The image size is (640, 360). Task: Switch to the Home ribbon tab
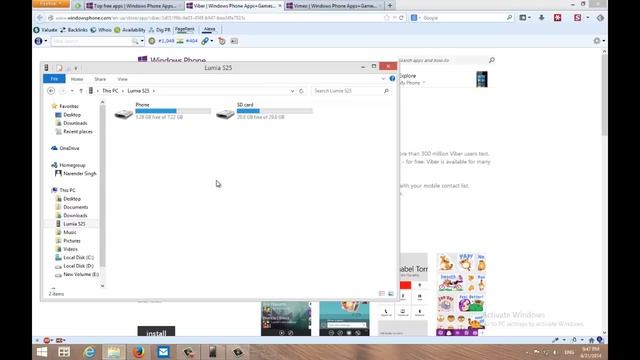click(x=77, y=79)
